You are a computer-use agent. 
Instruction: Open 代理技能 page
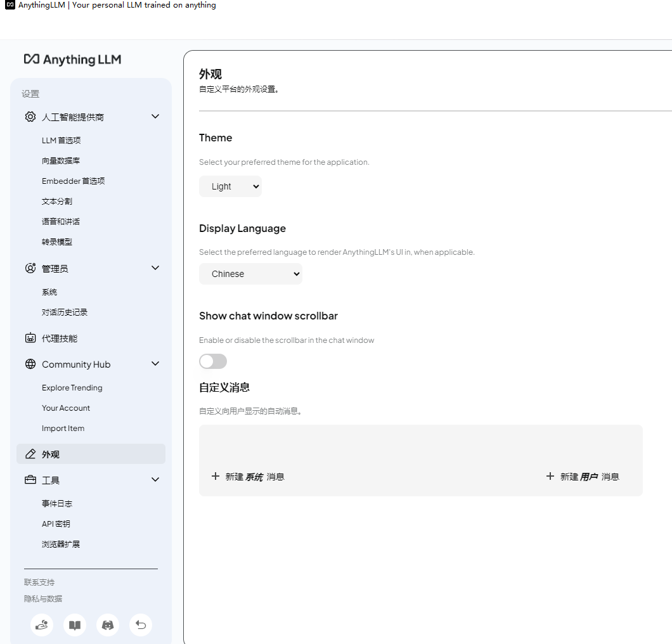[60, 338]
